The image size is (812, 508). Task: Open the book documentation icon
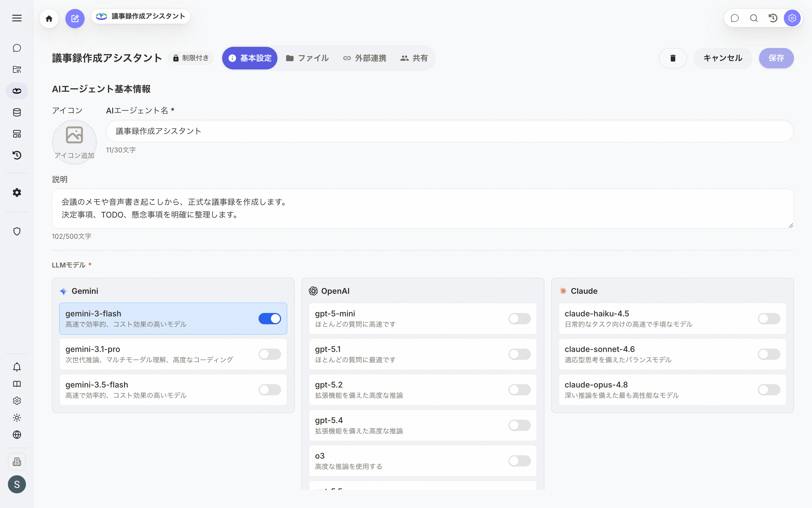[x=17, y=384]
